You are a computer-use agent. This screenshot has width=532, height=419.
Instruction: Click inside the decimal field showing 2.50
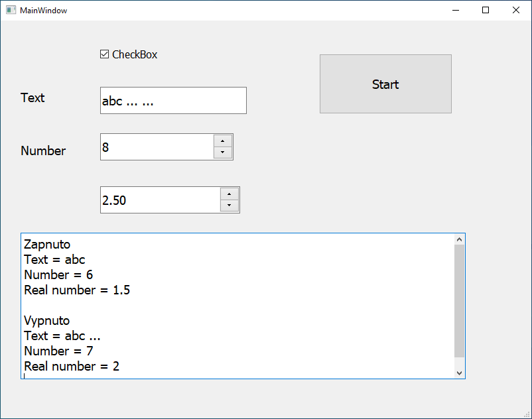point(160,200)
